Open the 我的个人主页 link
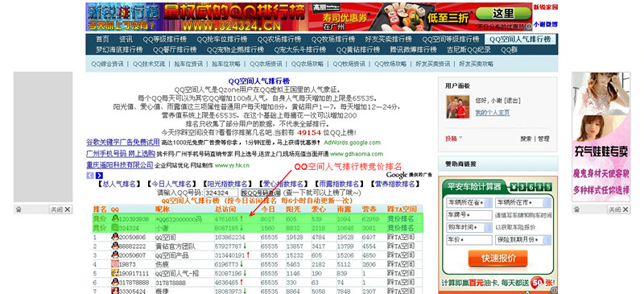This screenshot has width=644, height=294. tap(493, 113)
